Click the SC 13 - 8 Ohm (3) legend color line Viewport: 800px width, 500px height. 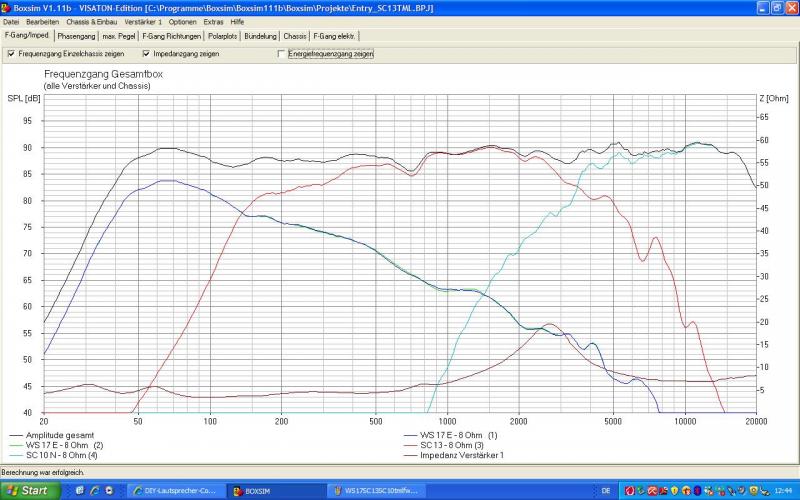tap(412, 445)
